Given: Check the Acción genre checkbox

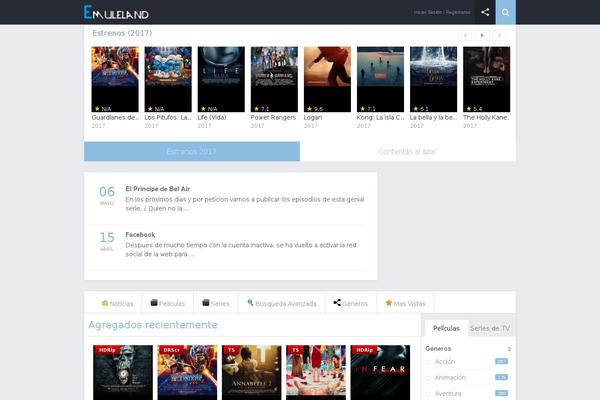Looking at the screenshot, I should click(428, 362).
